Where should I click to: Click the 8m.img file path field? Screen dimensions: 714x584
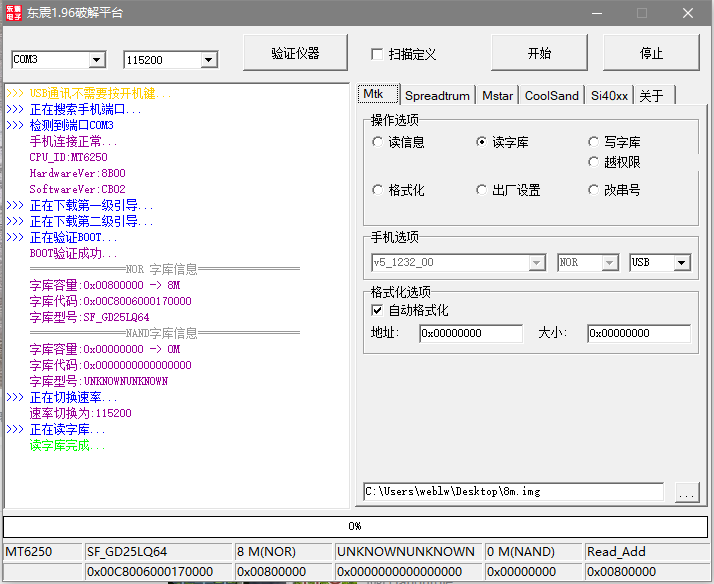(512, 492)
